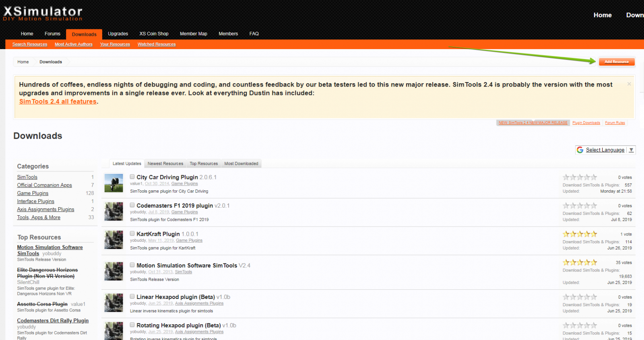
Task: Open the Rotating Hexapod plugin thumbnail
Action: click(x=114, y=331)
